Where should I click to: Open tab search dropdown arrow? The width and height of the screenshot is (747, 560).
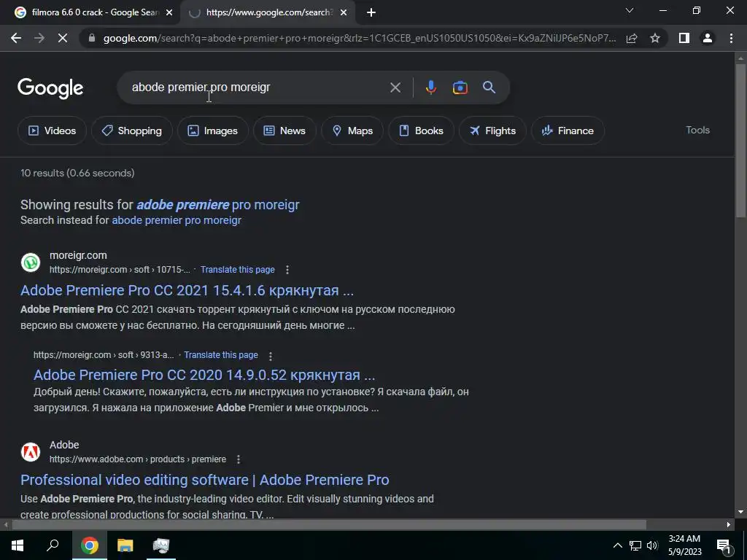coord(630,10)
